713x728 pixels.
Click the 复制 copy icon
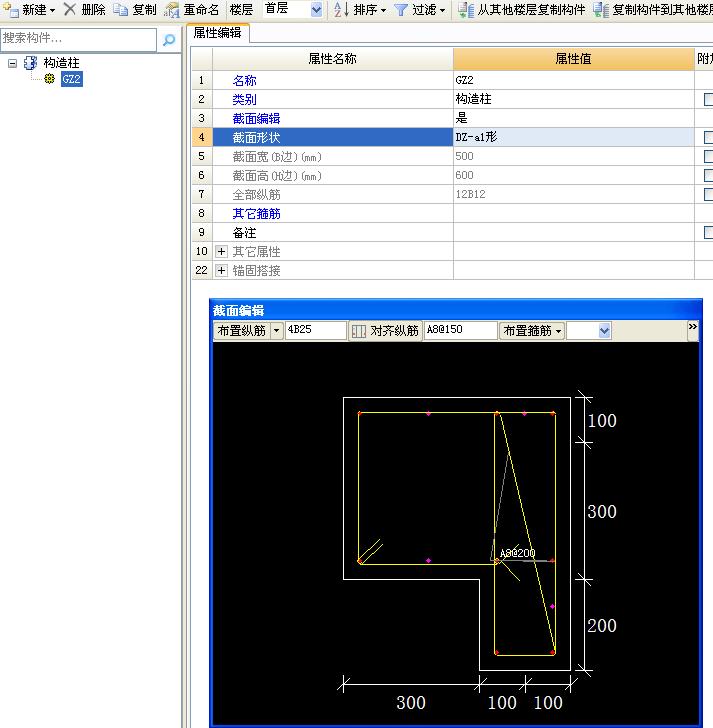pyautogui.click(x=121, y=9)
